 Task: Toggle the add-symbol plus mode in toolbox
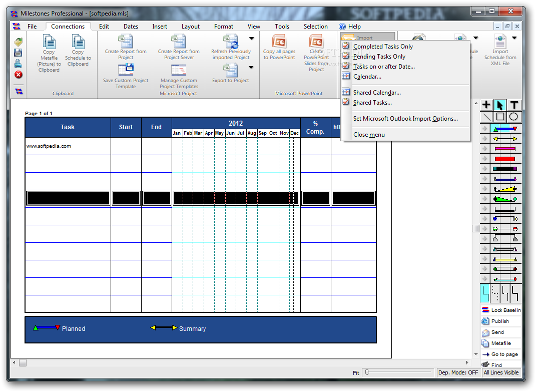tap(486, 105)
